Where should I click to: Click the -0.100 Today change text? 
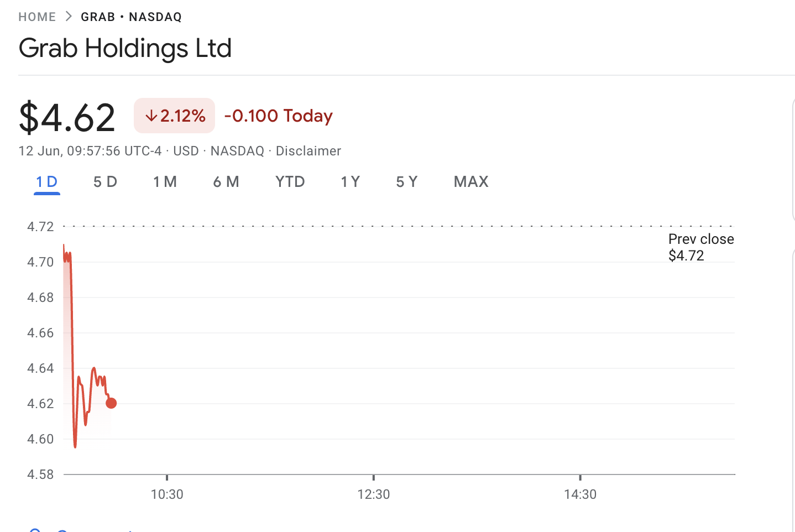279,116
